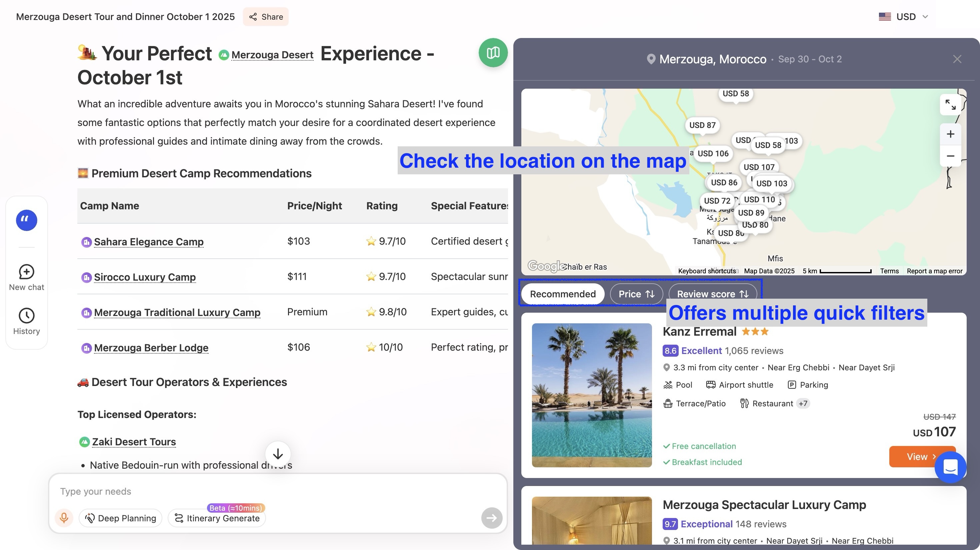Open the map Terms link

click(x=889, y=271)
